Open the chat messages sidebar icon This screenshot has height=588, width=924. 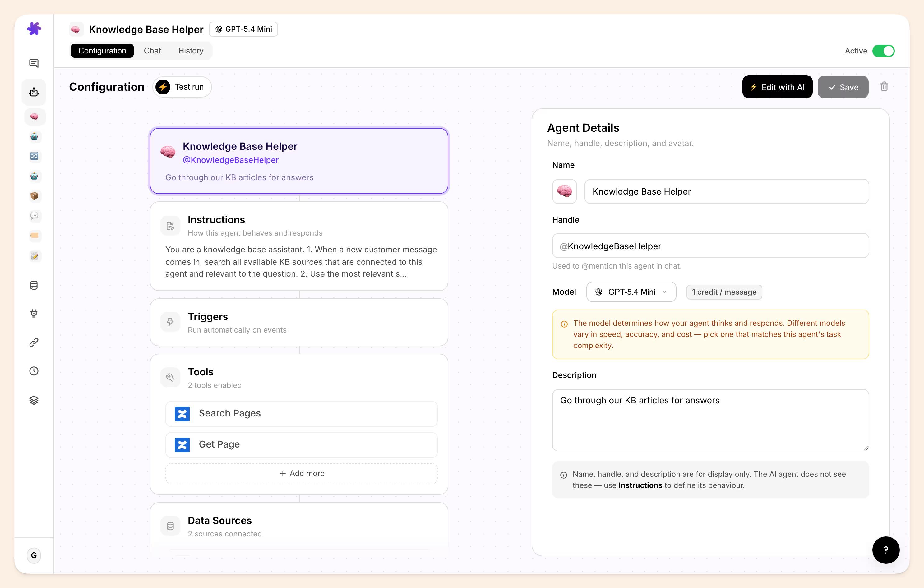point(34,63)
